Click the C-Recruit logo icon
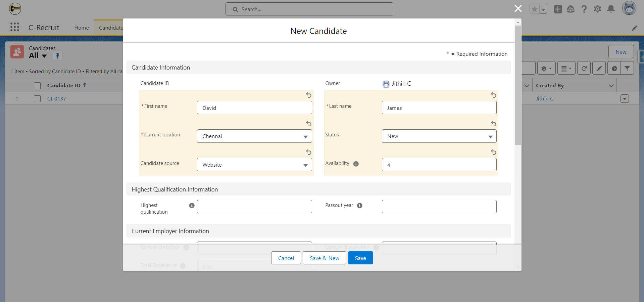644x302 pixels. click(x=15, y=8)
